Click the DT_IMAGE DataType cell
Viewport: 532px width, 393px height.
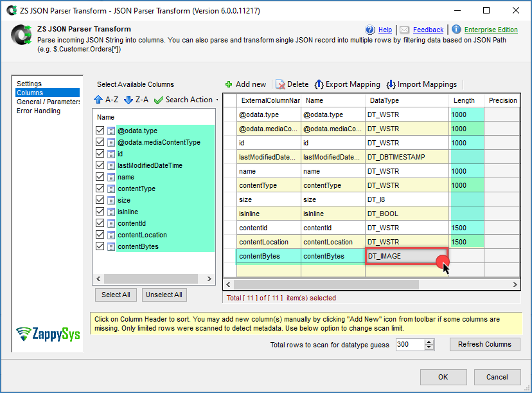[406, 256]
